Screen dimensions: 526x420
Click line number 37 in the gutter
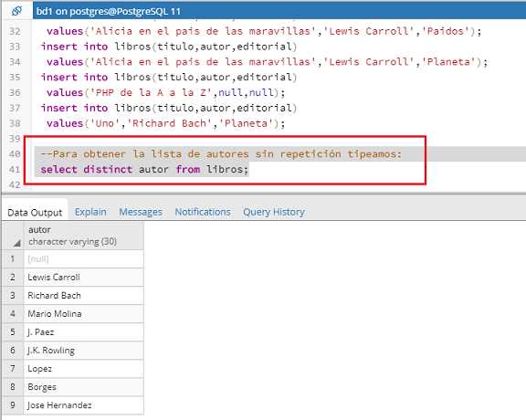click(15, 108)
